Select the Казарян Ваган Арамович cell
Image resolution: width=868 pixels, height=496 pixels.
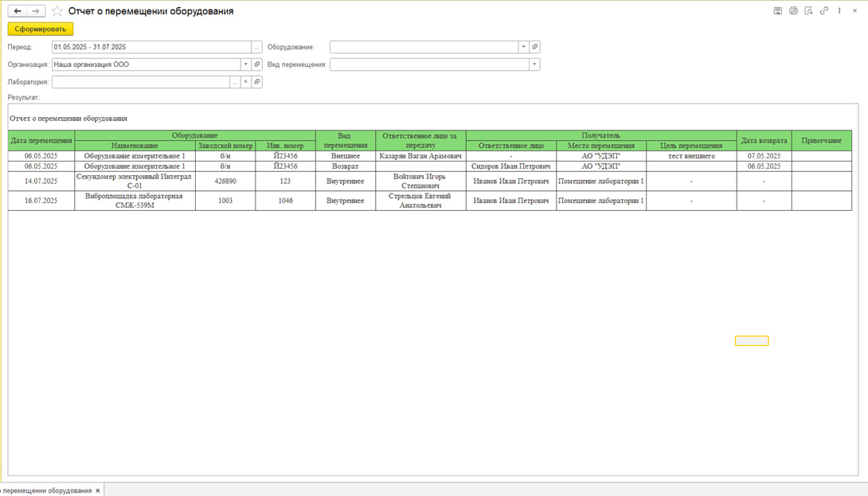click(420, 156)
